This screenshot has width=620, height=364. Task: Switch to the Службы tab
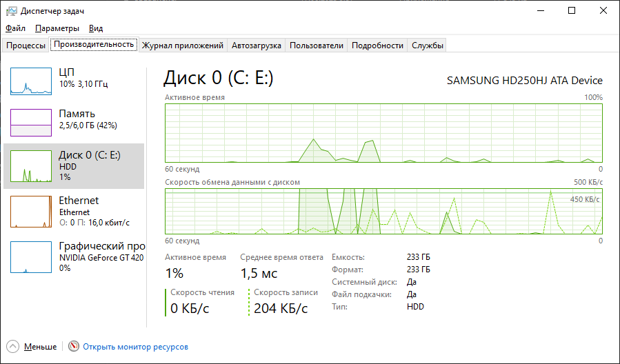click(428, 45)
